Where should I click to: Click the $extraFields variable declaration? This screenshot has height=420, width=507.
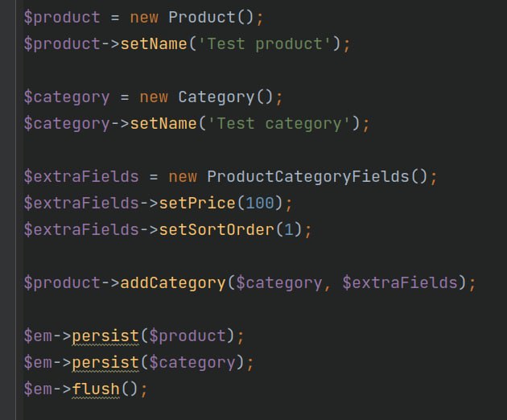81,177
